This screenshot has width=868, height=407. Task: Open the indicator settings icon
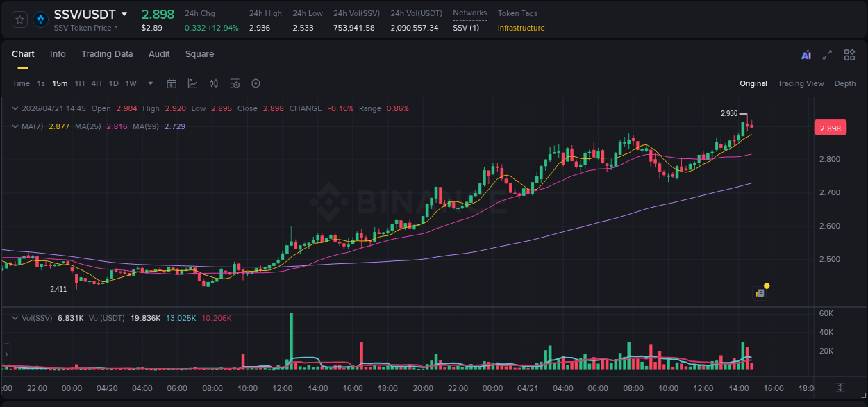point(234,83)
